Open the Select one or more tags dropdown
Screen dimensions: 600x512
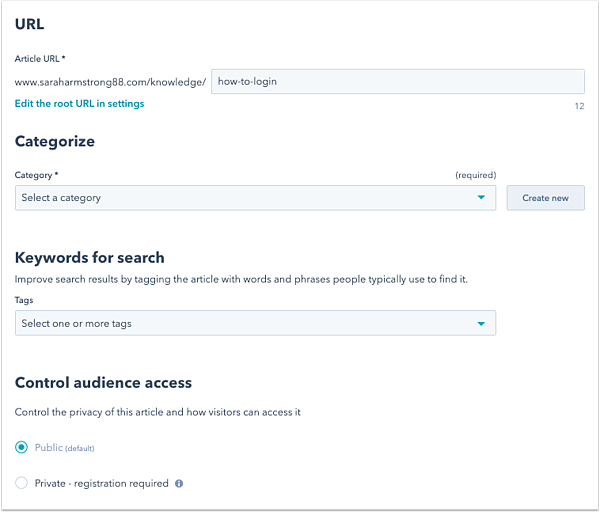[255, 323]
